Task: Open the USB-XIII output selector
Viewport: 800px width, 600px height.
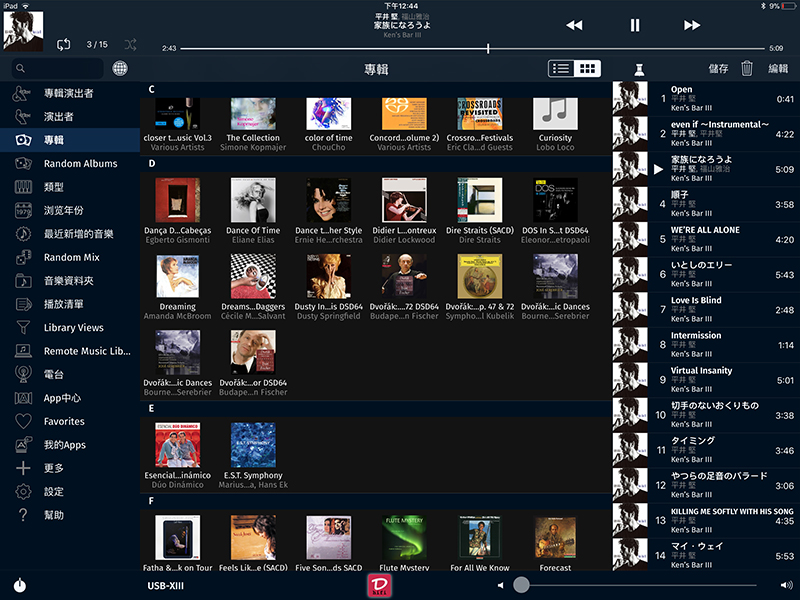Action: [165, 586]
